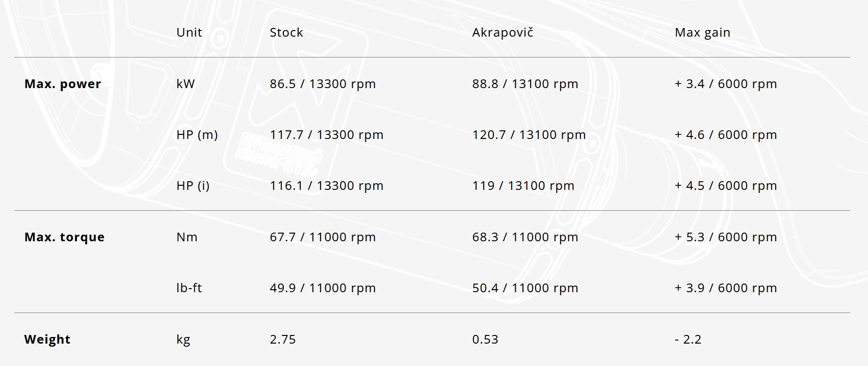Click the Stock column header
Screen dimensions: 868x366
click(x=286, y=33)
